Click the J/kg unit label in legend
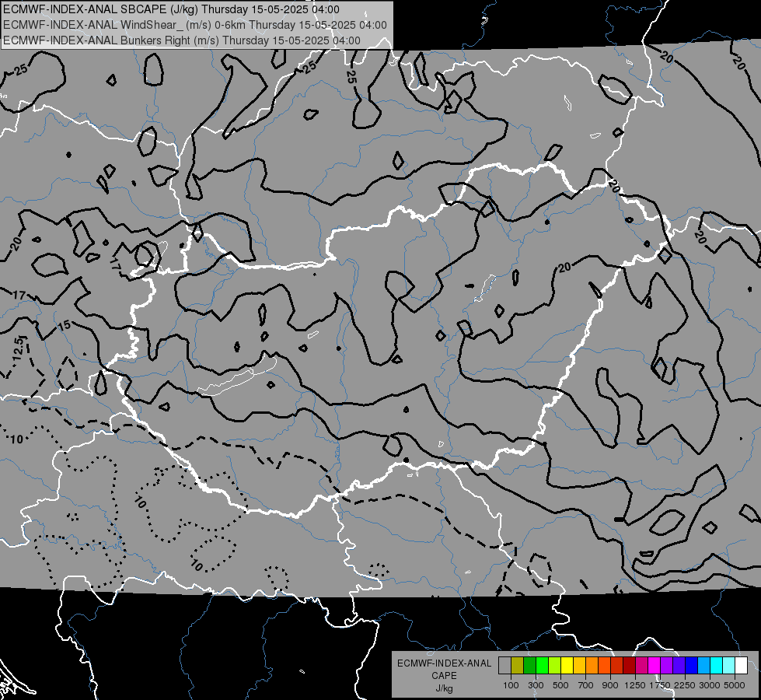This screenshot has width=761, height=700. [x=444, y=688]
